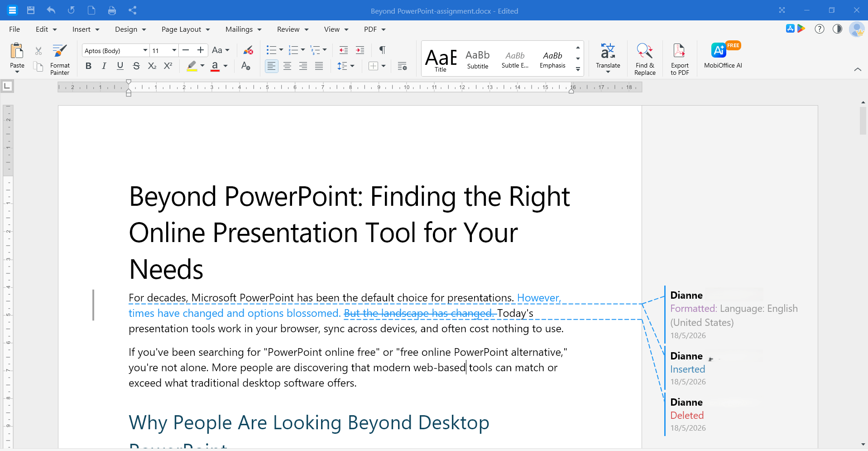Click the hamburger menu icon
The image size is (868, 451).
(12, 10)
